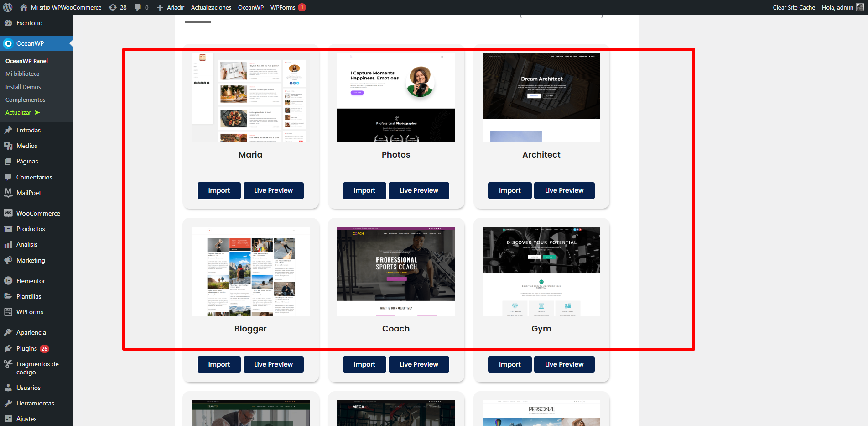The image size is (868, 426).
Task: Open Install Demos submenu item
Action: (x=23, y=87)
